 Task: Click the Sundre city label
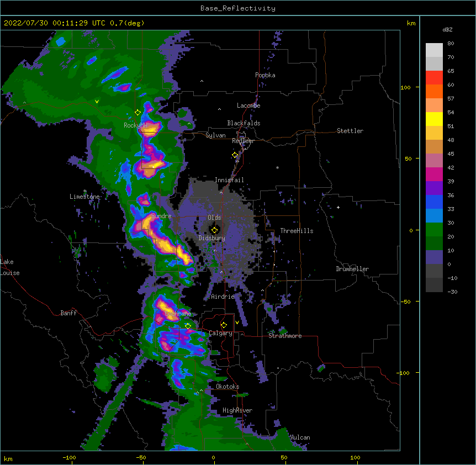point(161,216)
